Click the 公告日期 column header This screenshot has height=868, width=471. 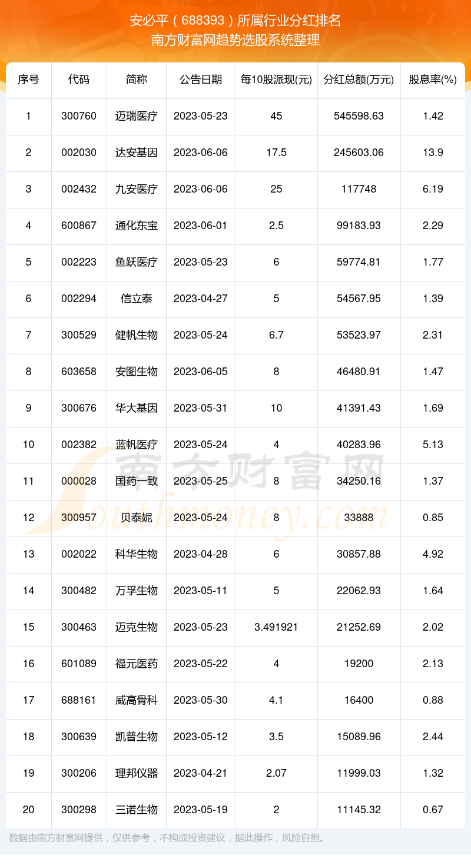201,79
